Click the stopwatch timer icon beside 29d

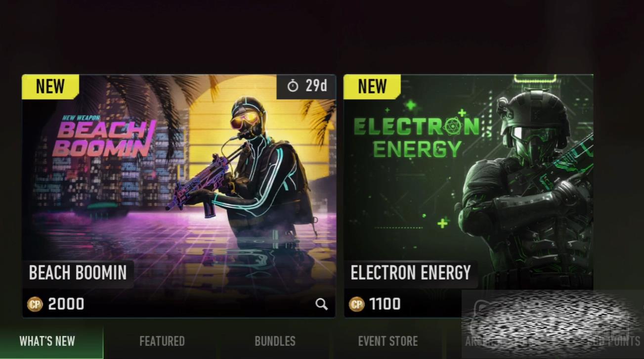(293, 86)
